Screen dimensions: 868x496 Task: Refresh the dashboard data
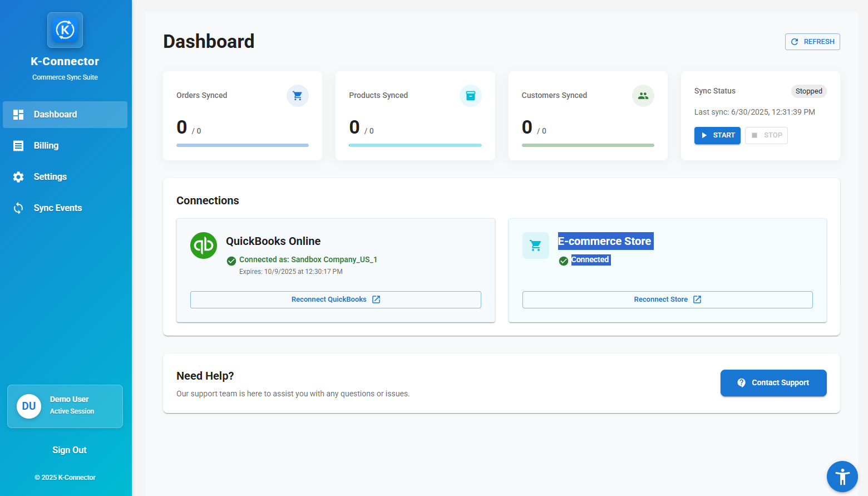(812, 42)
